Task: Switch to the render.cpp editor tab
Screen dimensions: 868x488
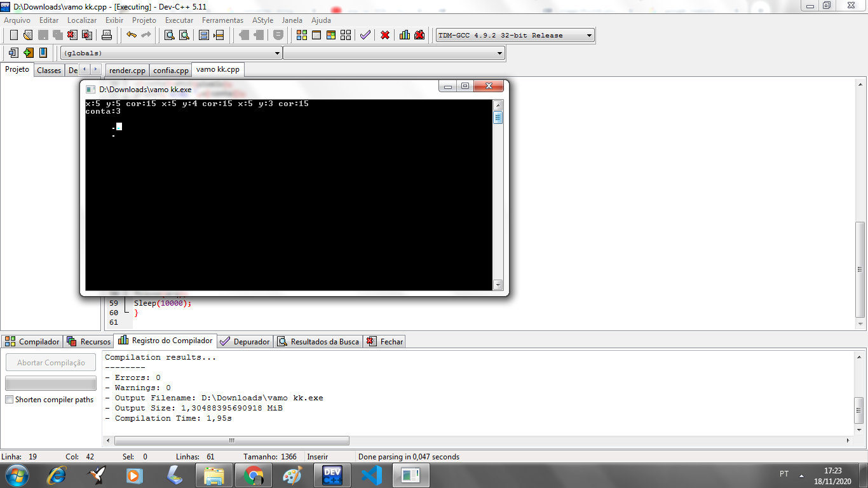Action: tap(127, 71)
